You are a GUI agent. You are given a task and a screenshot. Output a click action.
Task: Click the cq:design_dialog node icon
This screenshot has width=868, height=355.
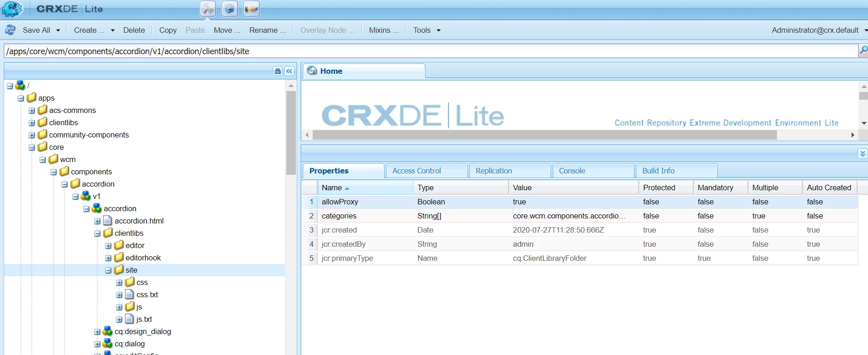[x=107, y=331]
